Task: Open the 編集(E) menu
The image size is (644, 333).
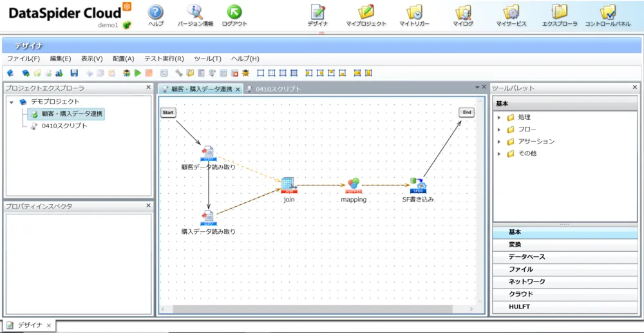Action: 61,59
